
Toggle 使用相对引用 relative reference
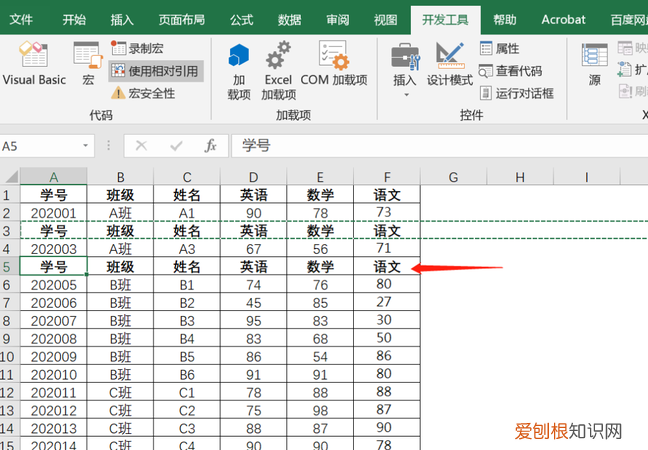tap(156, 71)
